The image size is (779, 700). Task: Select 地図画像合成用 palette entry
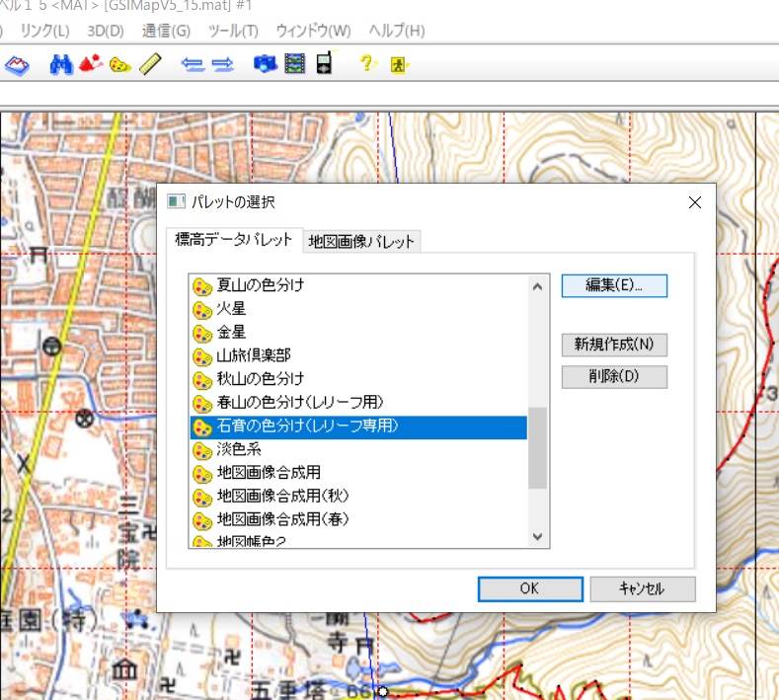click(358, 473)
